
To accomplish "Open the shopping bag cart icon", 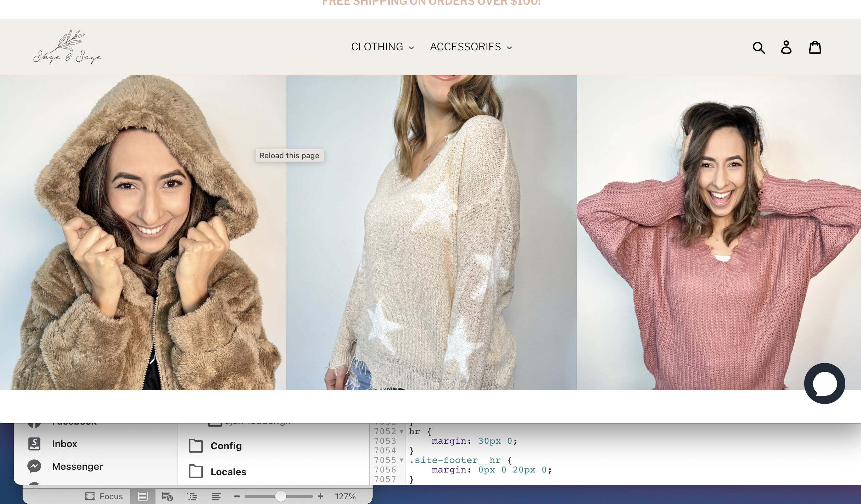I will pos(815,47).
